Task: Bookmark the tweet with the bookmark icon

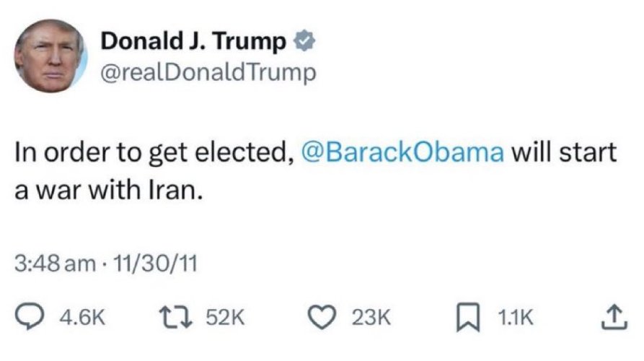Action: point(468,318)
